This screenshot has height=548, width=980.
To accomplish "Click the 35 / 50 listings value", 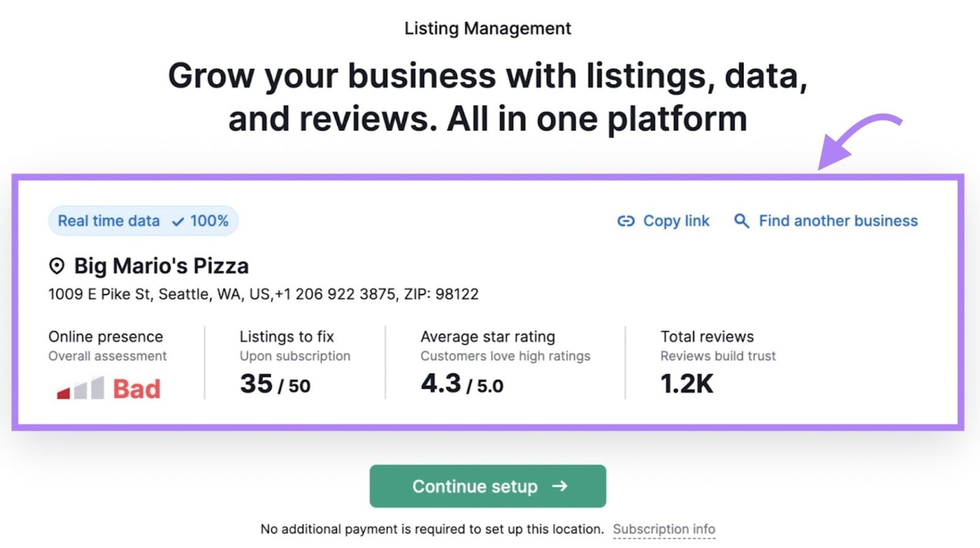I will click(x=275, y=385).
